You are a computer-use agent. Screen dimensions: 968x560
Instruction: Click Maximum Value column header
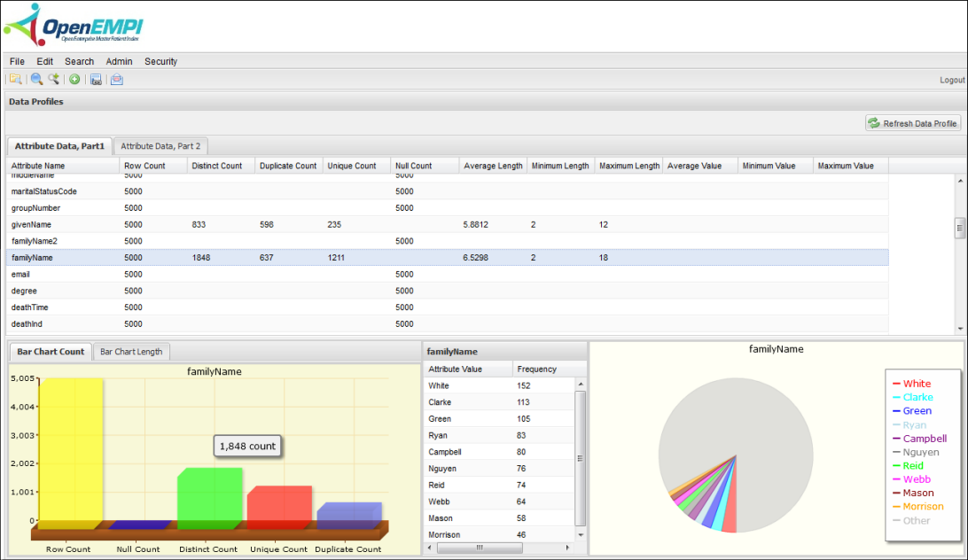(851, 166)
